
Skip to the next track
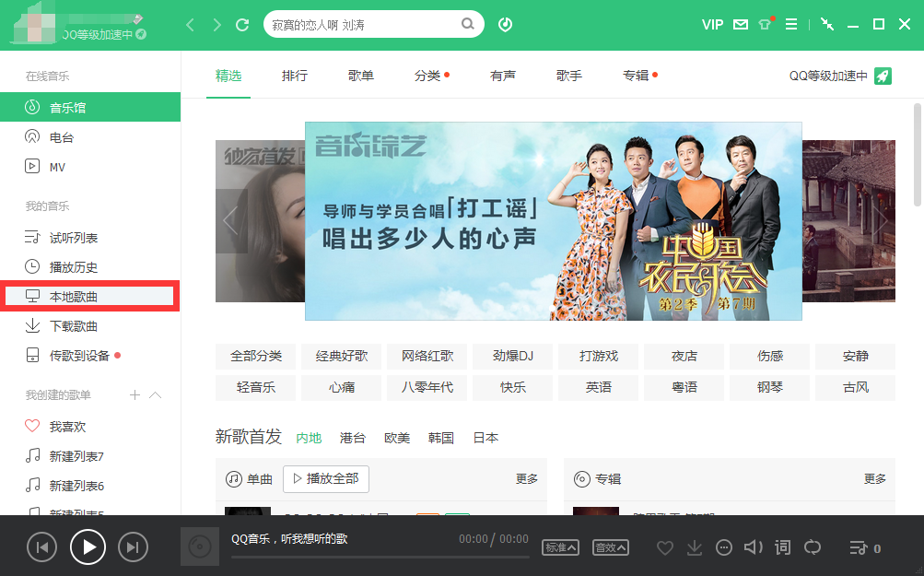coord(134,547)
